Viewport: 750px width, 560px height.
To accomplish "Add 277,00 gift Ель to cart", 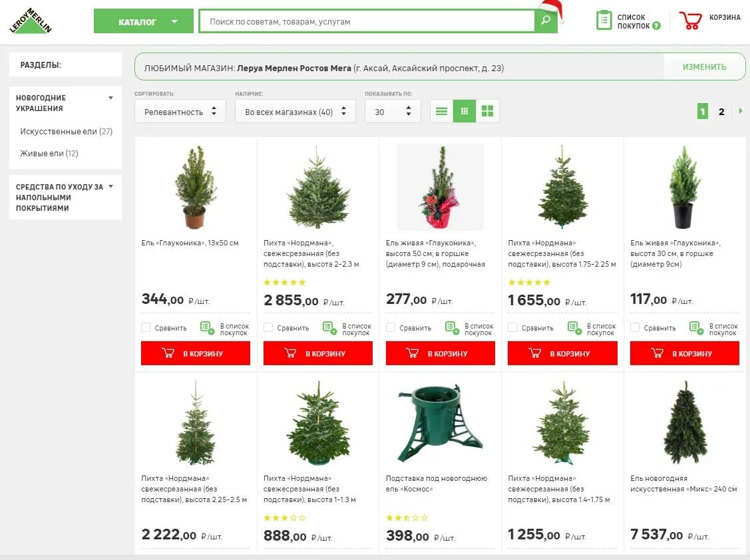I will pyautogui.click(x=441, y=353).
